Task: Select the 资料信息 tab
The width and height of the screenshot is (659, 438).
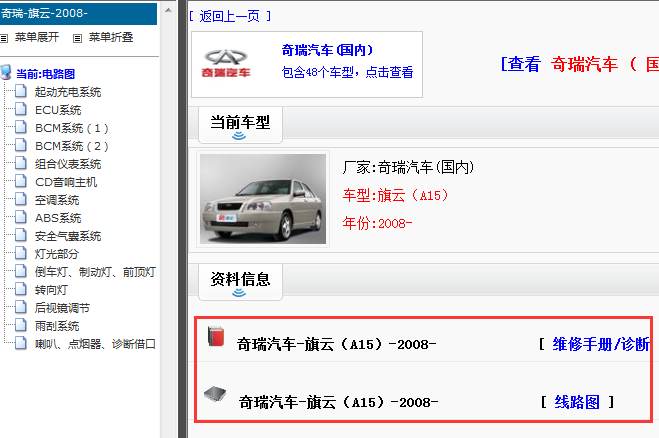Action: point(240,282)
